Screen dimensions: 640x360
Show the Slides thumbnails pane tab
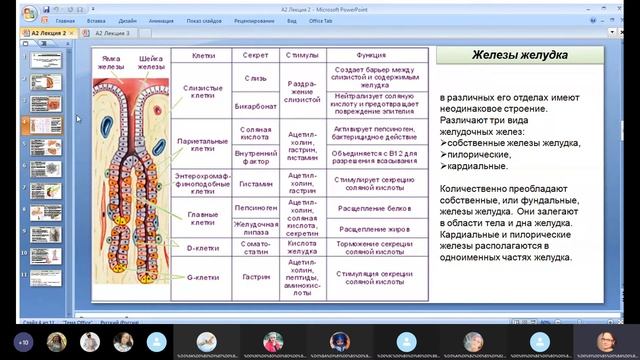tap(26, 43)
